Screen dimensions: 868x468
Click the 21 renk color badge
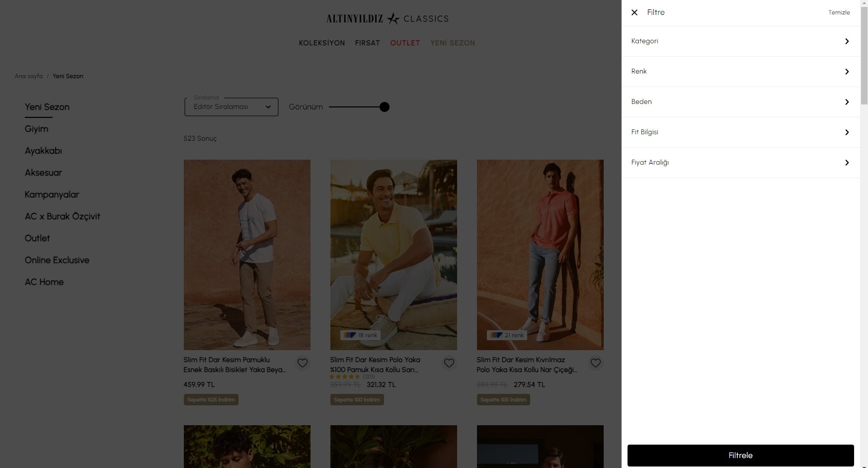(507, 335)
